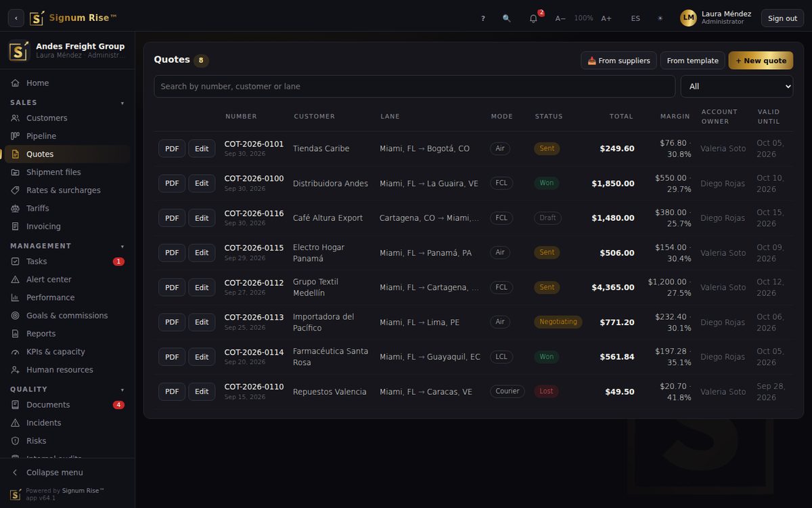The height and width of the screenshot is (508, 812).
Task: Increase font size with A+ button
Action: coord(606,18)
